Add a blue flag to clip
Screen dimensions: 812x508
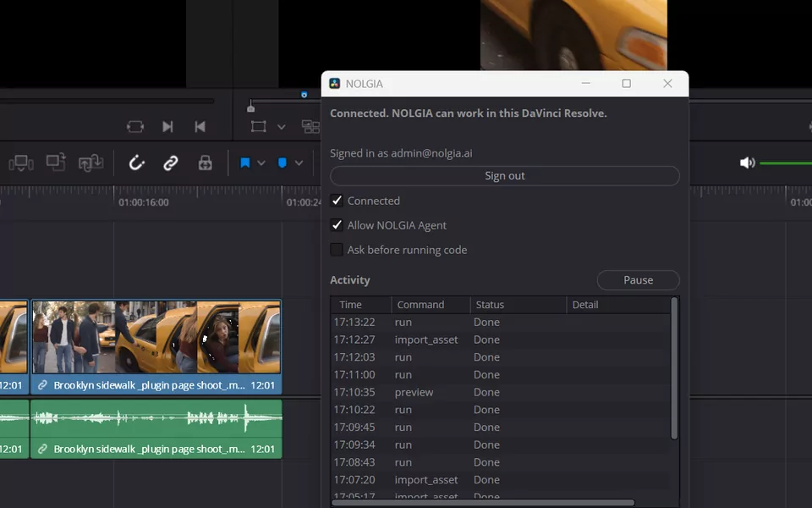click(x=245, y=163)
